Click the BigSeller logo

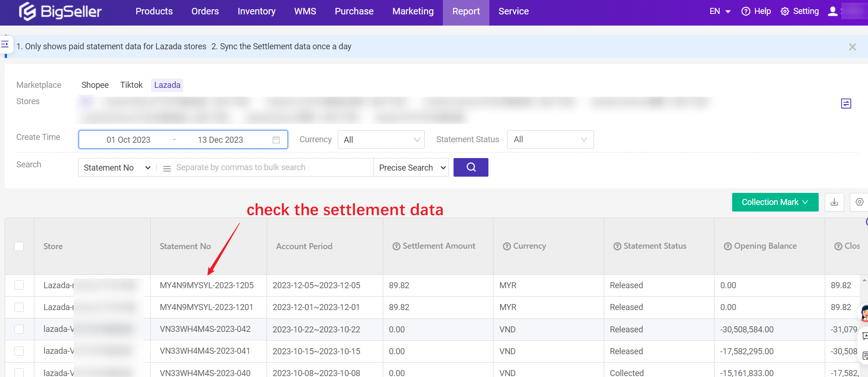click(x=60, y=11)
